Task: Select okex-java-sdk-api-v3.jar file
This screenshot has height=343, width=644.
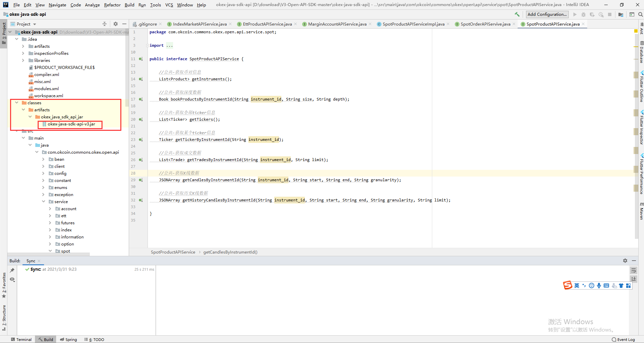Action: pos(71,124)
